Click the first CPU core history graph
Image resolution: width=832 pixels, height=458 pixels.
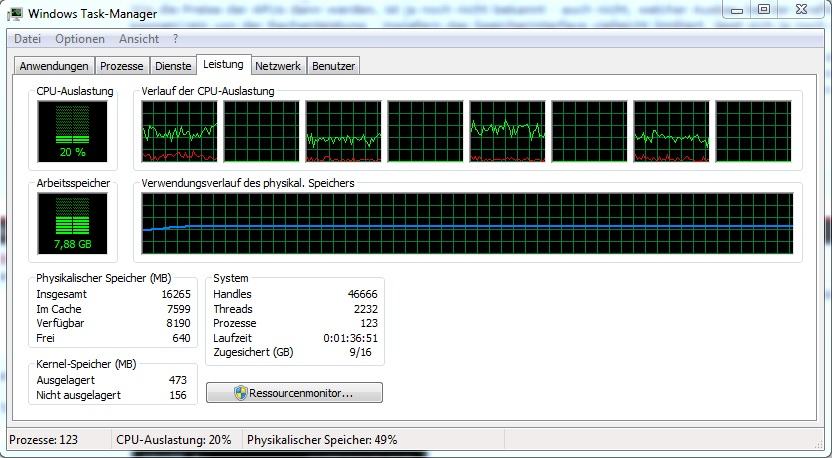pyautogui.click(x=179, y=131)
